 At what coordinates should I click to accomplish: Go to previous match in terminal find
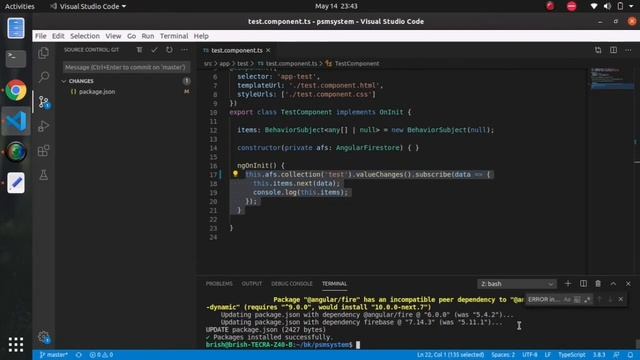pyautogui.click(x=600, y=300)
